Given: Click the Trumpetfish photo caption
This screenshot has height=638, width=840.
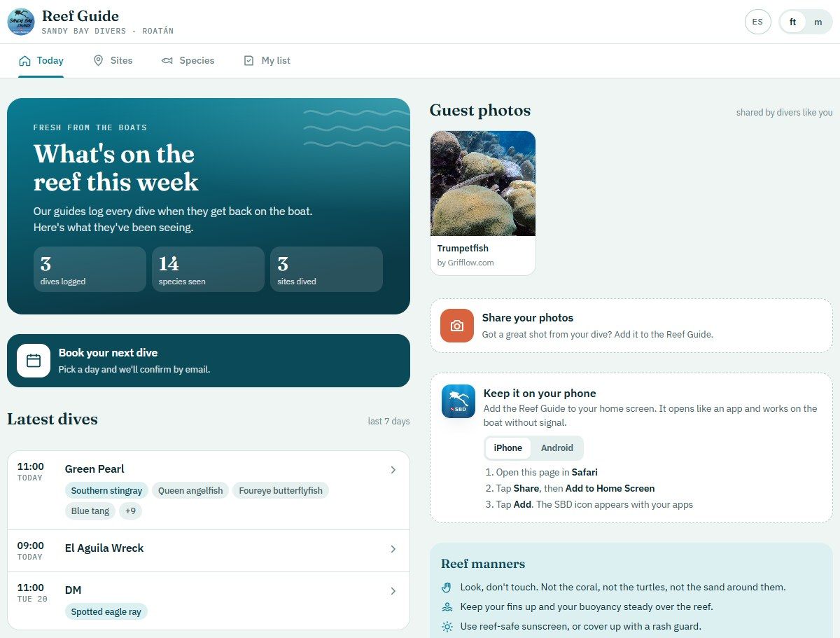Looking at the screenshot, I should [x=463, y=248].
